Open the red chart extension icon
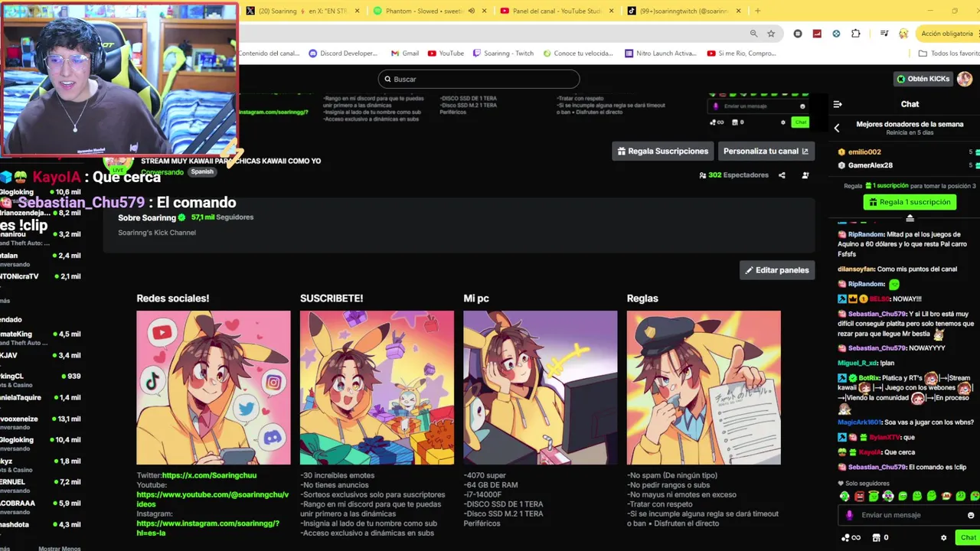Viewport: 980px width, 551px height. tap(817, 34)
